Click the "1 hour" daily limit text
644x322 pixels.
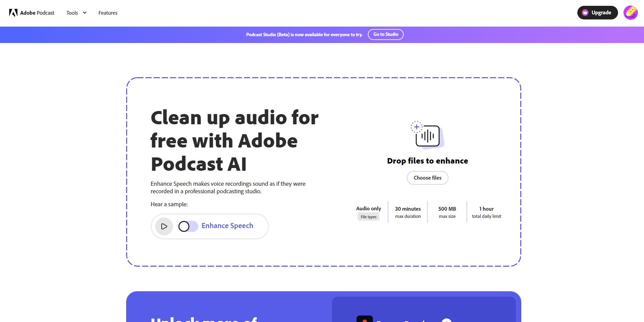pyautogui.click(x=486, y=209)
